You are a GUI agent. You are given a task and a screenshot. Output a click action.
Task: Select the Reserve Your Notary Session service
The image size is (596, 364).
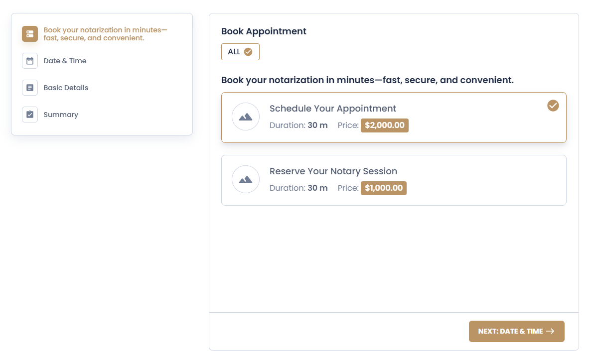(394, 180)
